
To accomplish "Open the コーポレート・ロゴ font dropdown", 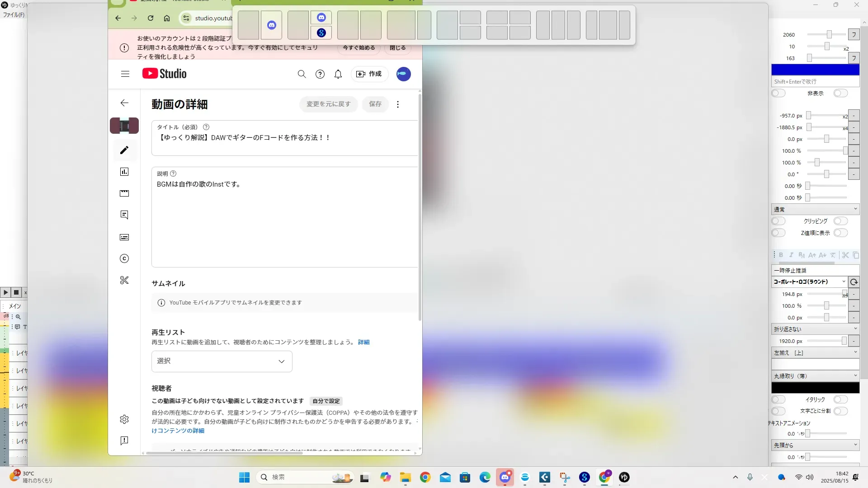I will tap(809, 282).
